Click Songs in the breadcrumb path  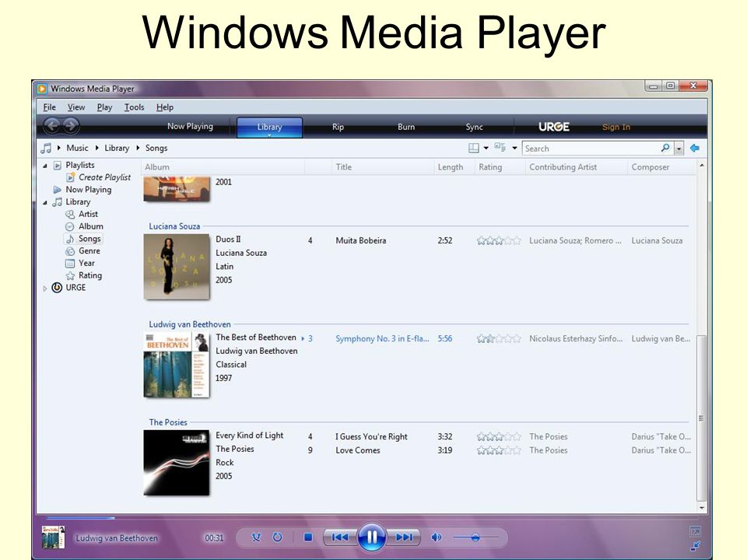[156, 148]
